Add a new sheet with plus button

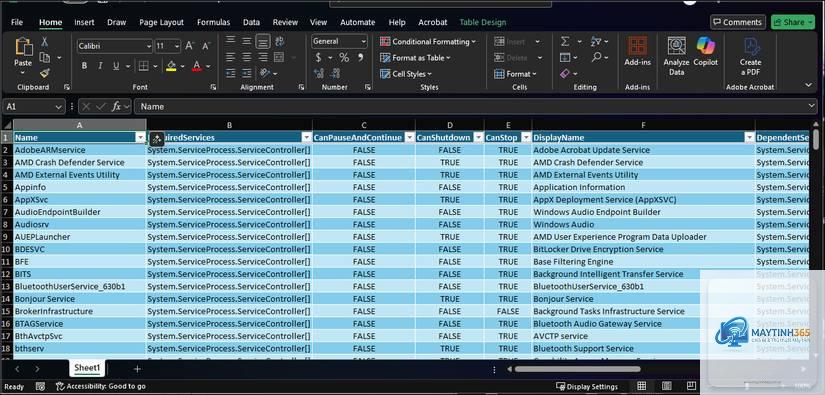pyautogui.click(x=137, y=369)
